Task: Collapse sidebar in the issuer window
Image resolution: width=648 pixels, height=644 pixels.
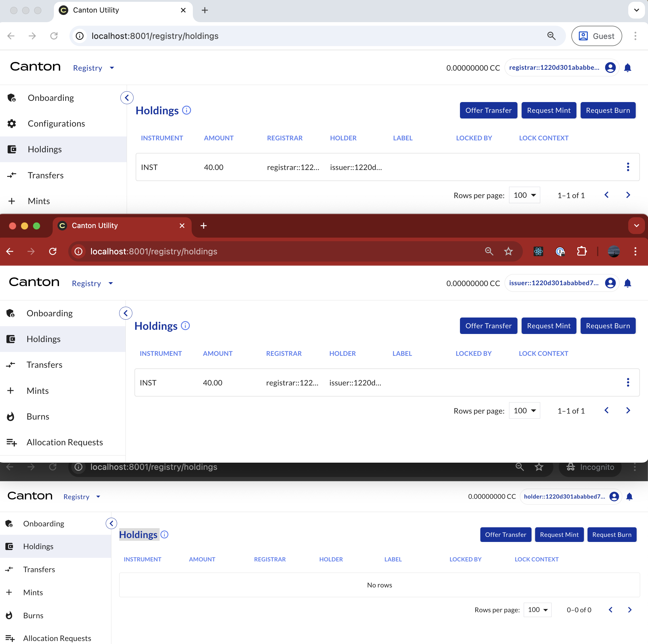Action: click(x=126, y=313)
